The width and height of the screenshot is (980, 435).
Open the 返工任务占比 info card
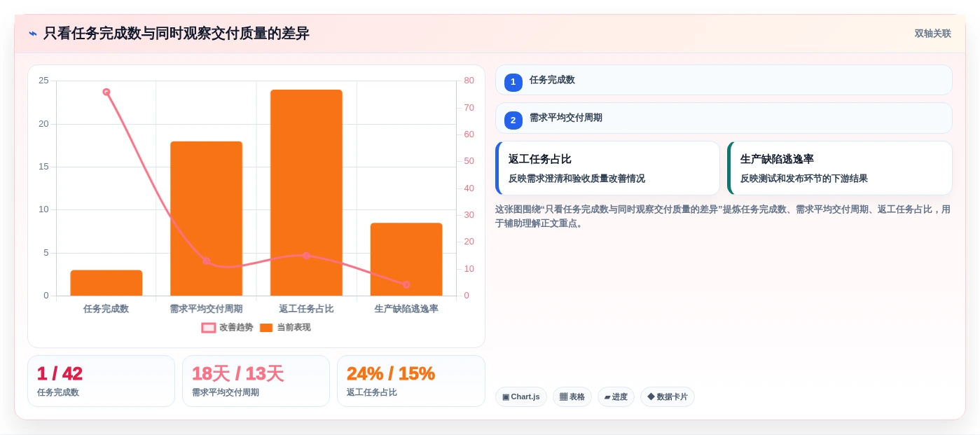607,168
